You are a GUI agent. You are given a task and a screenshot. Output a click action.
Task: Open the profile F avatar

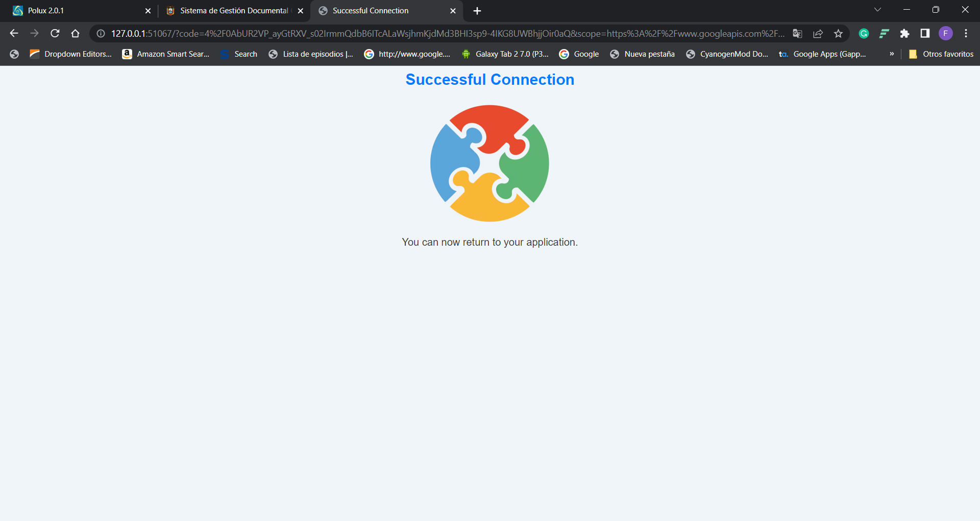click(x=945, y=33)
